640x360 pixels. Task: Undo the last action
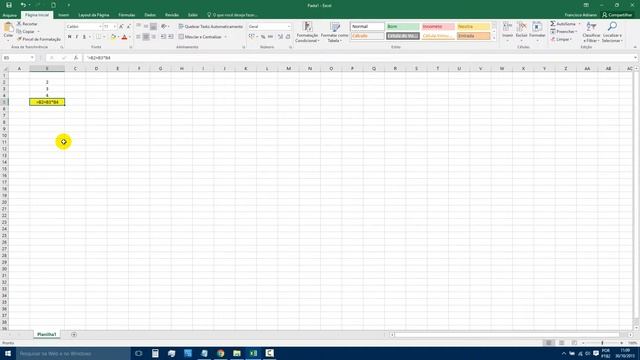[23, 5]
